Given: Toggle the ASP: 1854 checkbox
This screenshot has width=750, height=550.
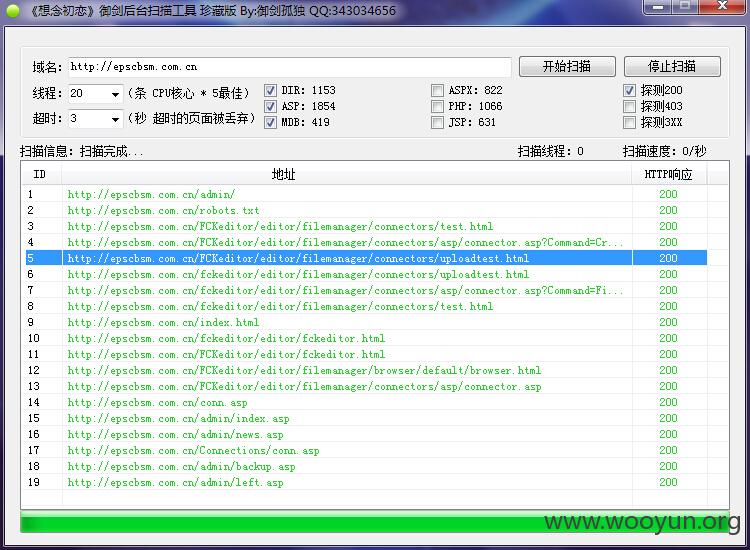Looking at the screenshot, I should tap(270, 106).
